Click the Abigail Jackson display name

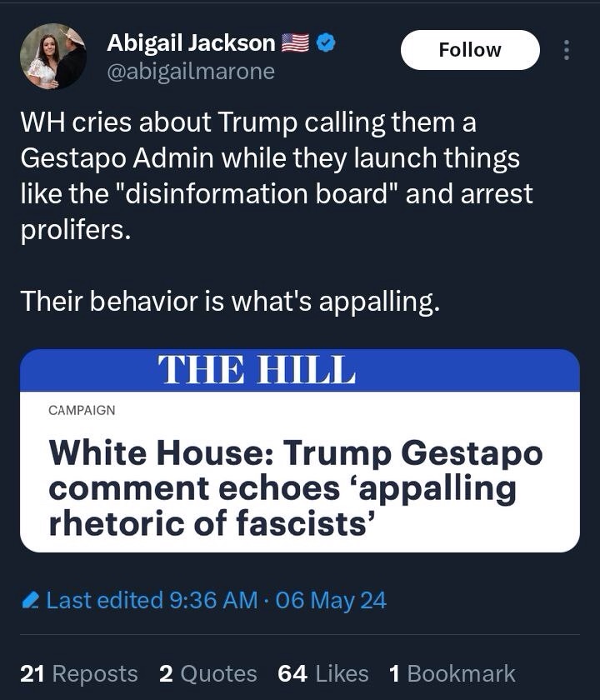(x=191, y=42)
